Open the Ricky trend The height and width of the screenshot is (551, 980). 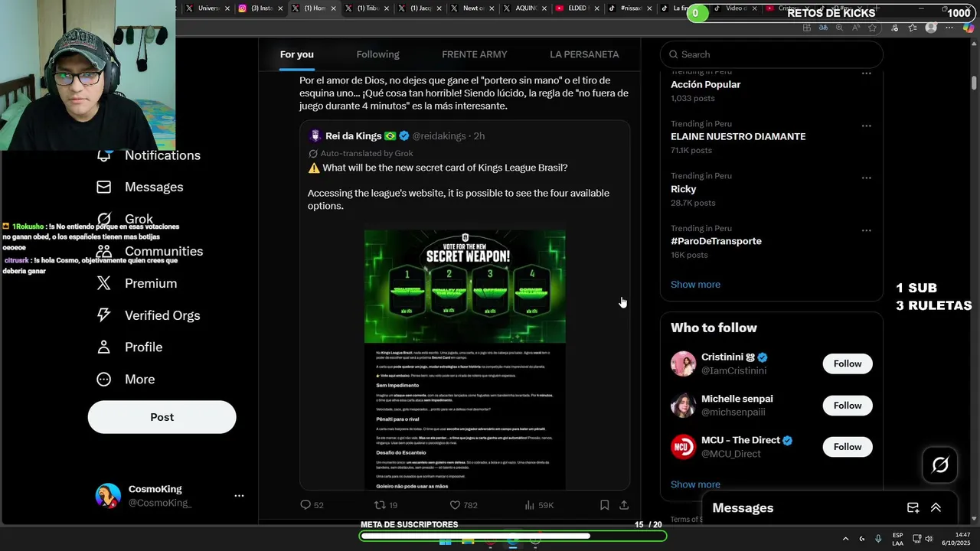(x=684, y=189)
